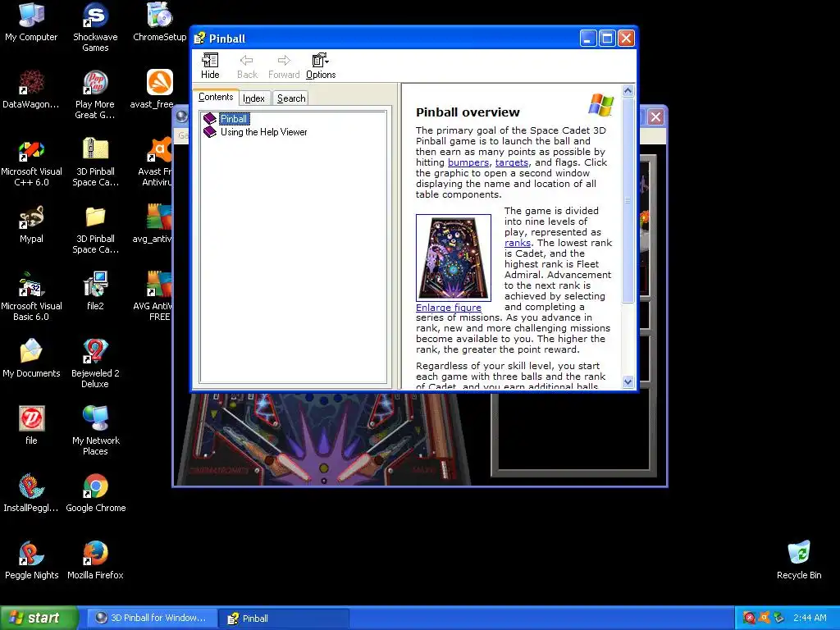The height and width of the screenshot is (630, 840).
Task: Click the vertical scrollbar thumb in help
Action: tap(628, 200)
